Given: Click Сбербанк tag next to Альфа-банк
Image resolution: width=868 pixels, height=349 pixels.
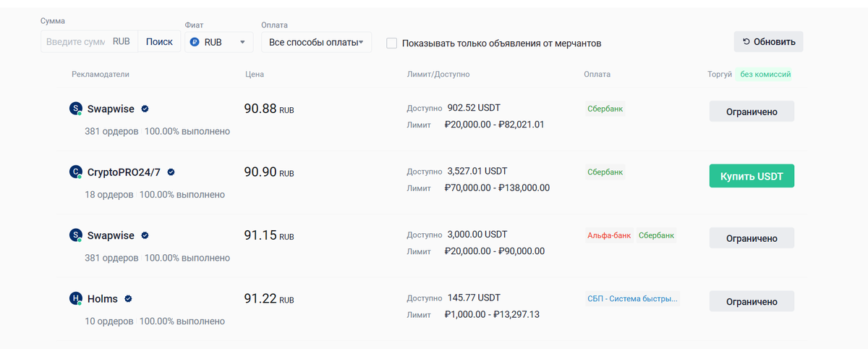Looking at the screenshot, I should [x=656, y=235].
